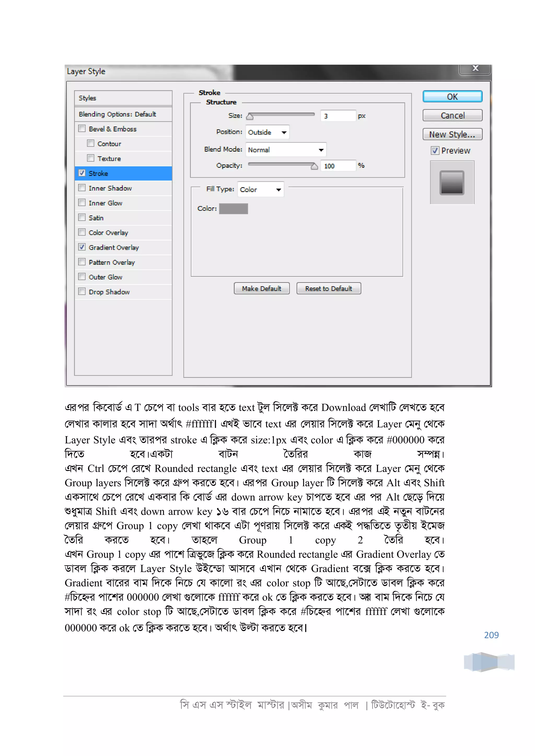
Task: Open the Position dropdown showing Outside
Action: (267, 132)
